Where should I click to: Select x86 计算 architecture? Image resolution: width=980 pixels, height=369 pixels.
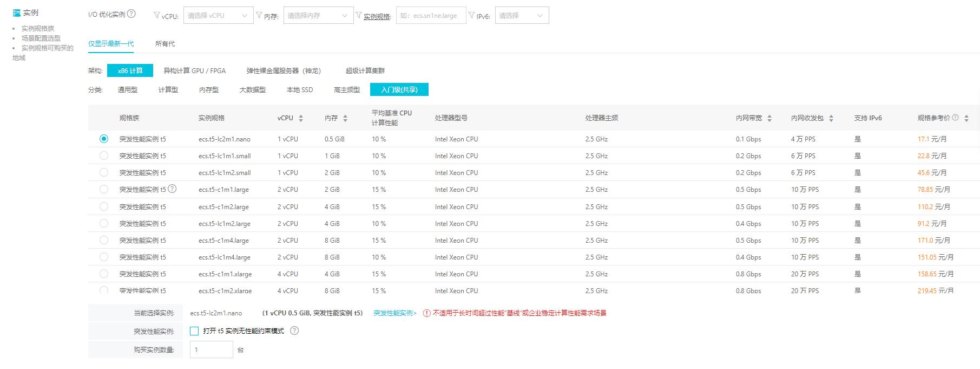(x=130, y=70)
